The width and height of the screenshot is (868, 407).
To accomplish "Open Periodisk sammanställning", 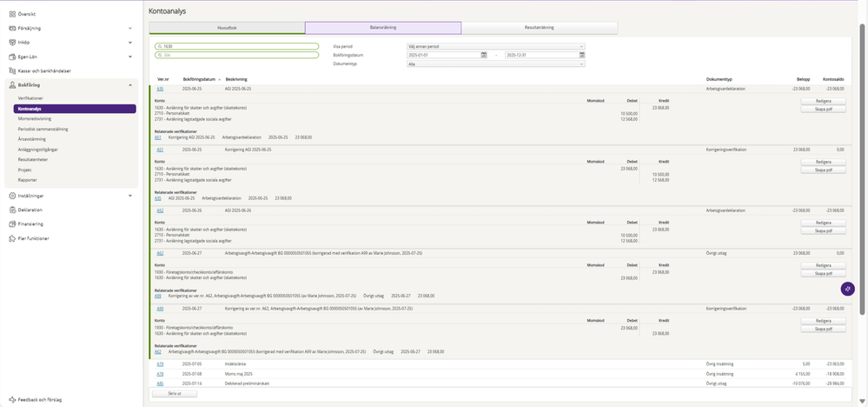I will pos(43,129).
